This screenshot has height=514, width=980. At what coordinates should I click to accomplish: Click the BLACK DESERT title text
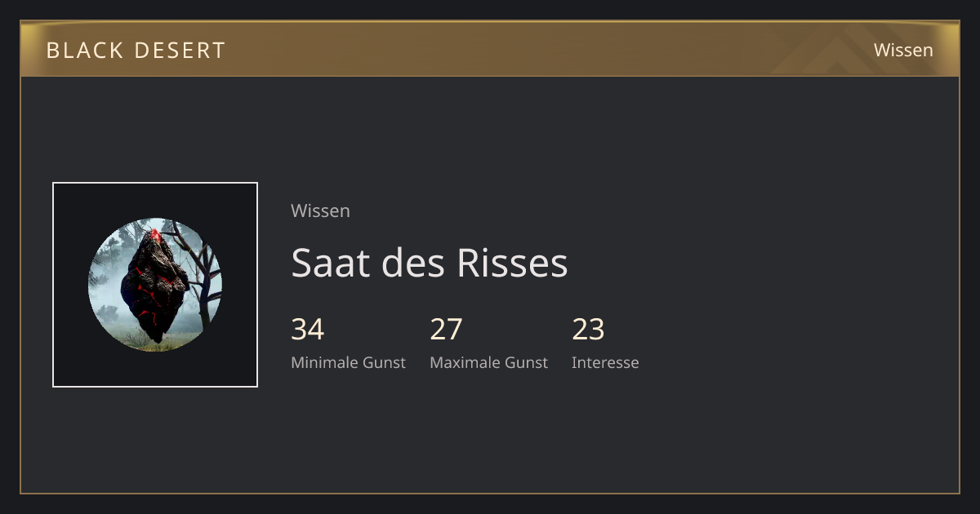(136, 51)
